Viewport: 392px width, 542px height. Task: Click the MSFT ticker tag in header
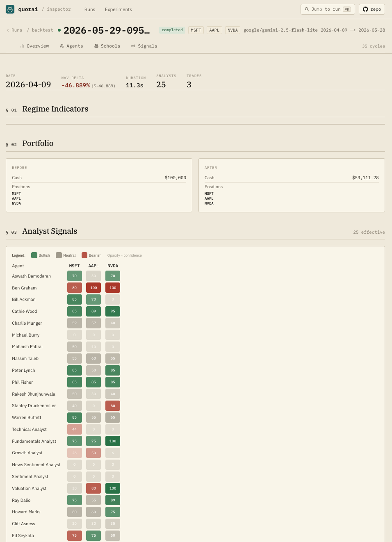(196, 30)
